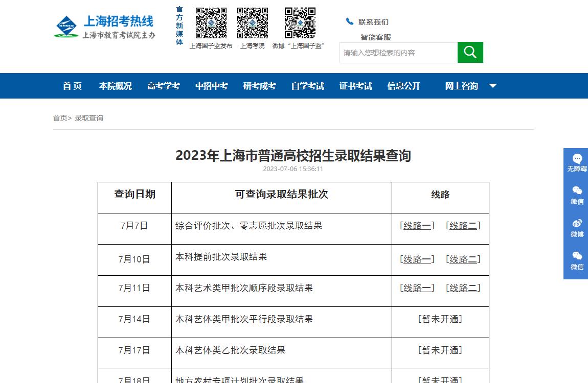Click 暂未开通 in the 7月17日 row
This screenshot has height=383, width=588.
440,350
